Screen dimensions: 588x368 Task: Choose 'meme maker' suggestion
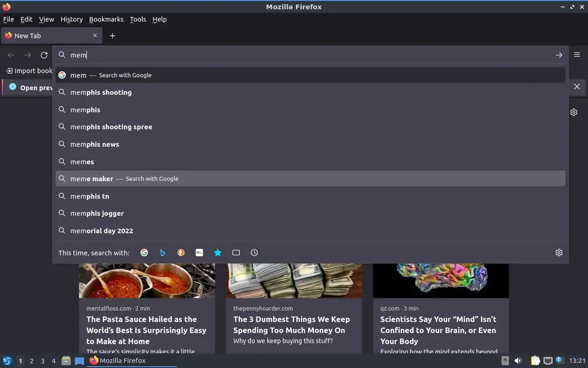311,178
